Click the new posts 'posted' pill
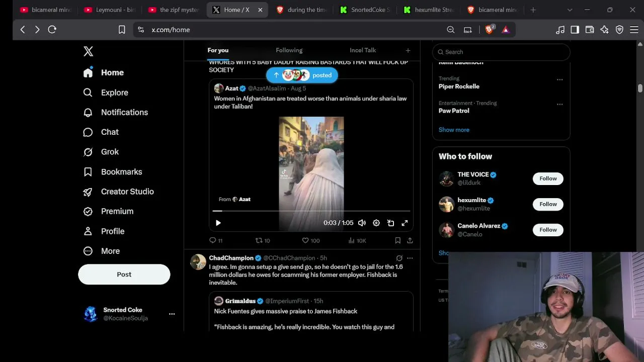Screen dimensions: 644x362 pos(302,75)
